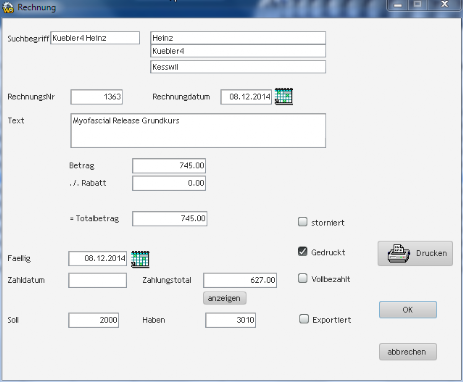
Task: Click the Rechnung window title icon
Action: coord(8,7)
